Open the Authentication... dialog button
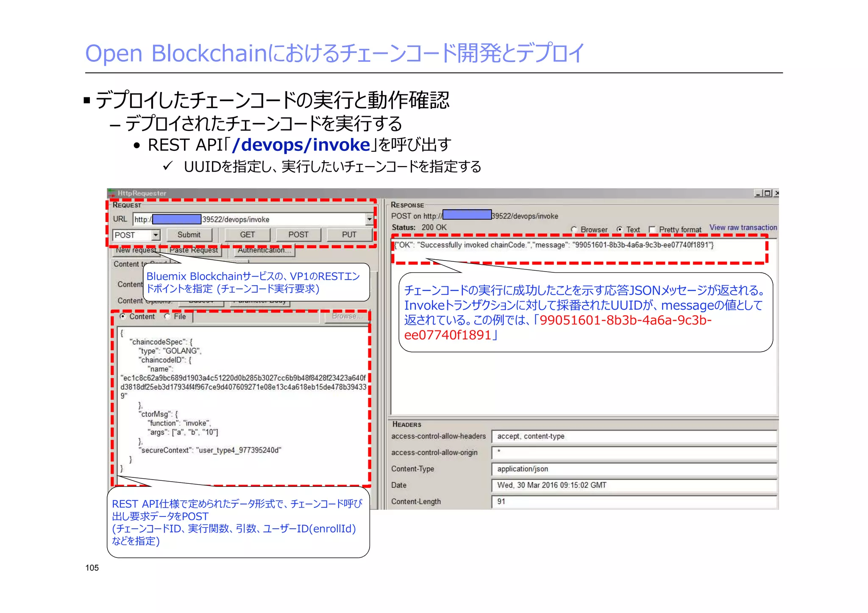Image resolution: width=868 pixels, height=613 pixels. pyautogui.click(x=264, y=250)
